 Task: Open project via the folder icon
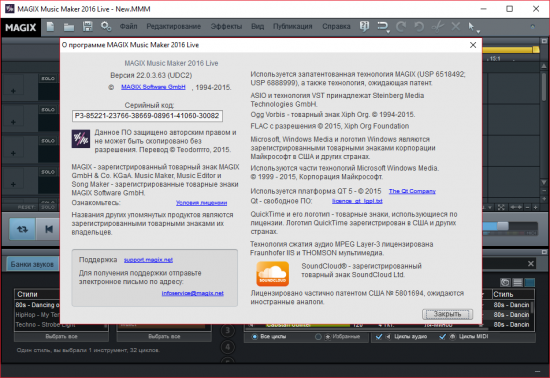(x=69, y=27)
